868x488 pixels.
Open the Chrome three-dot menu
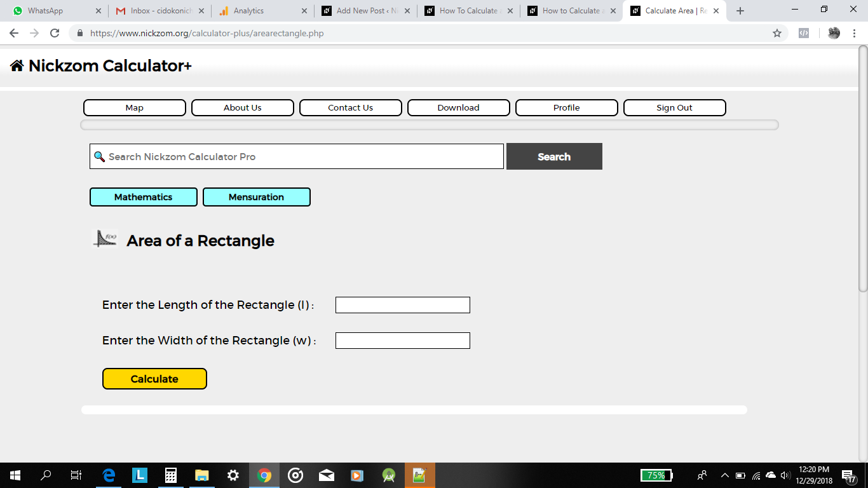[x=853, y=33]
